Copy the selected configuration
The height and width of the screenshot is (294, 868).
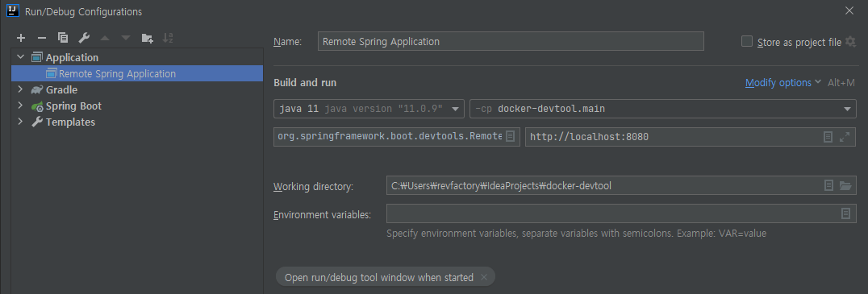pyautogui.click(x=63, y=38)
